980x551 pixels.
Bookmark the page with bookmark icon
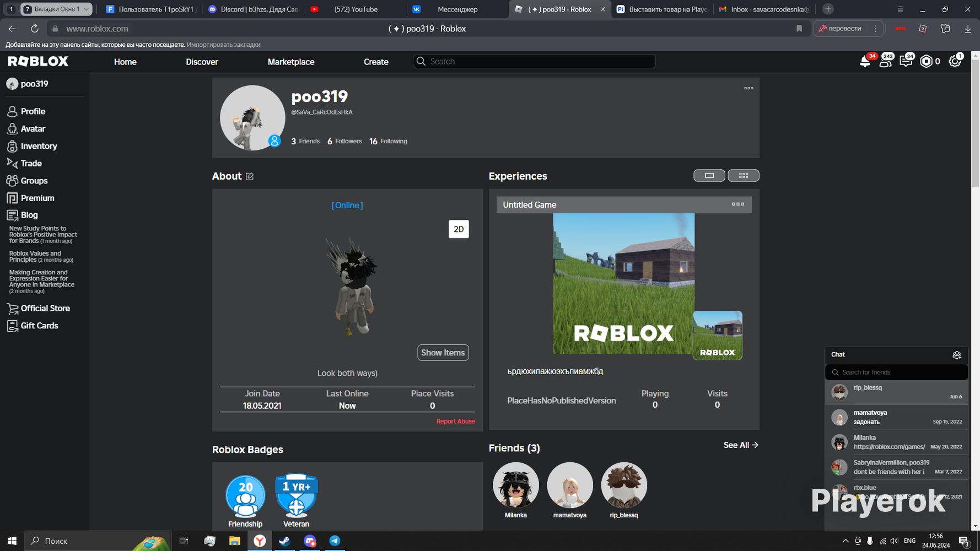tap(799, 29)
